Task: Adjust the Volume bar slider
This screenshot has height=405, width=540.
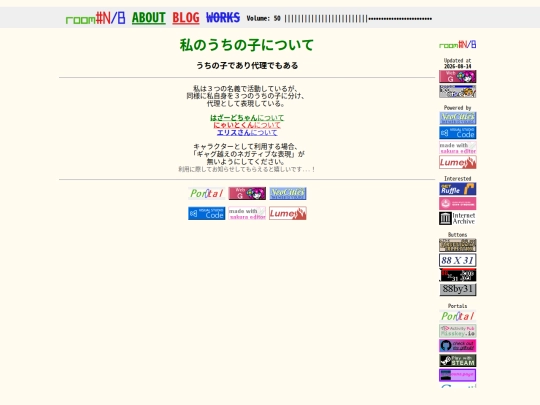Action: point(358,19)
